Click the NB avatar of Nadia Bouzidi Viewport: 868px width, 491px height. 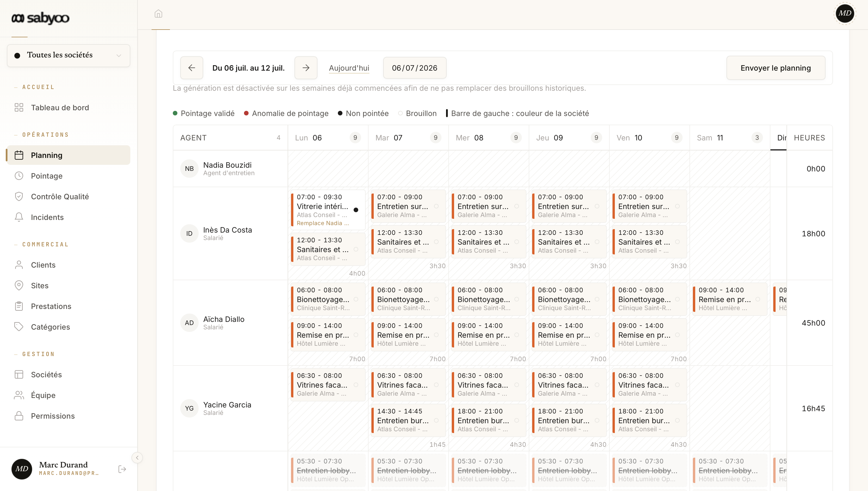click(x=189, y=169)
